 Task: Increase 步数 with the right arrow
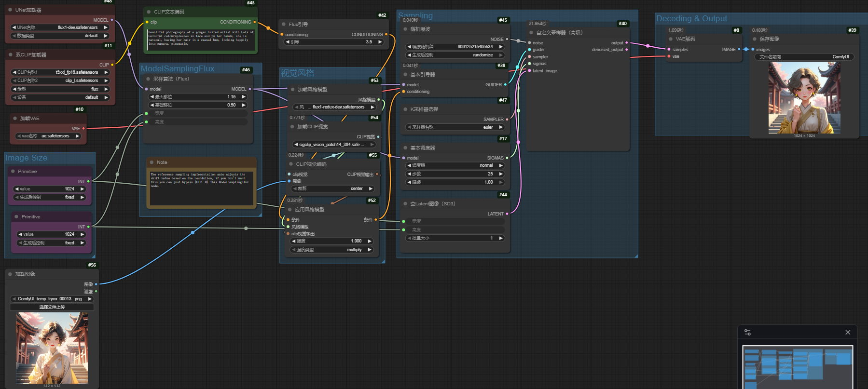(501, 174)
